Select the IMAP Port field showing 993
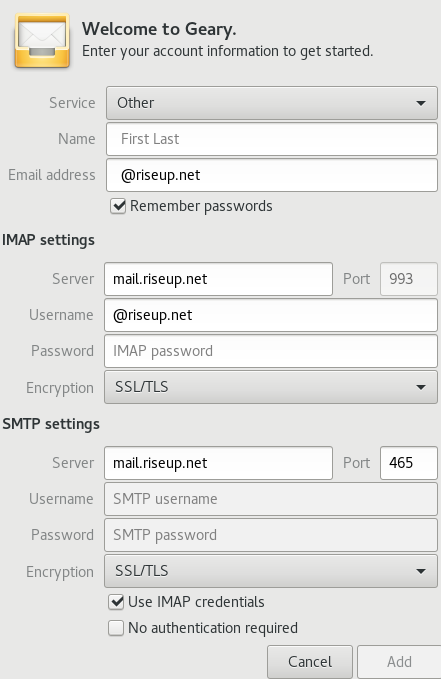Screen dimensions: 441x679 click(409, 279)
